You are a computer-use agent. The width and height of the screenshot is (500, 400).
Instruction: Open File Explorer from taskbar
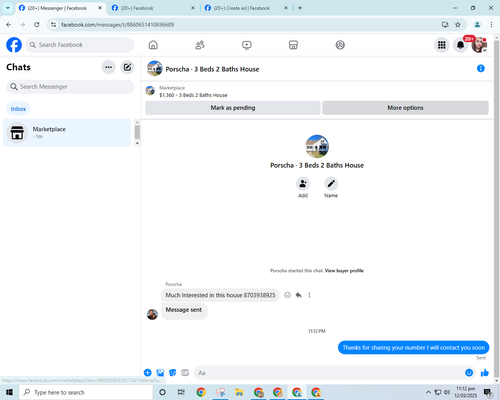click(x=239, y=392)
